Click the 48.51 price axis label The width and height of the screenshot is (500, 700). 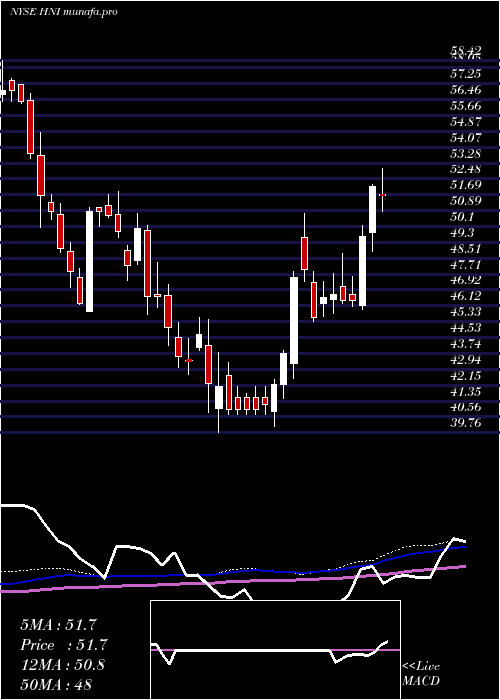[466, 249]
